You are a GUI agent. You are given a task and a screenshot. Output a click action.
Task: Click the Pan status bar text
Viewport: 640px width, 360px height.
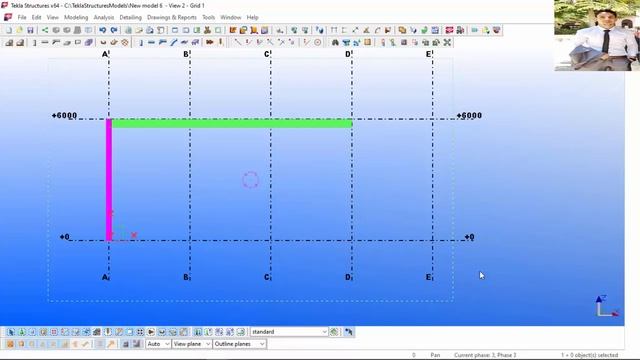point(435,355)
